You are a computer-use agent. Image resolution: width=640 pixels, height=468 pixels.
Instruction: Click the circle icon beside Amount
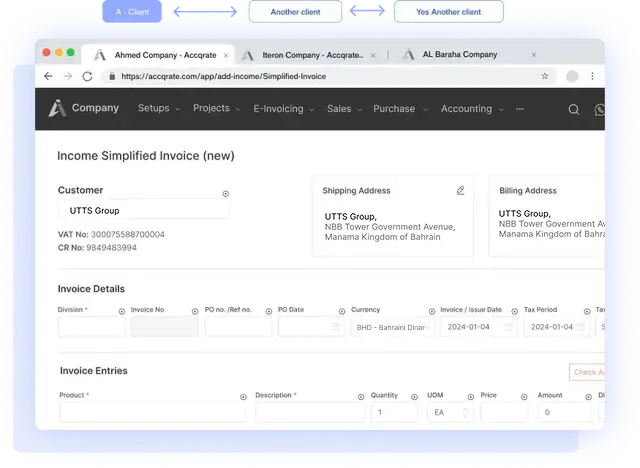point(588,397)
